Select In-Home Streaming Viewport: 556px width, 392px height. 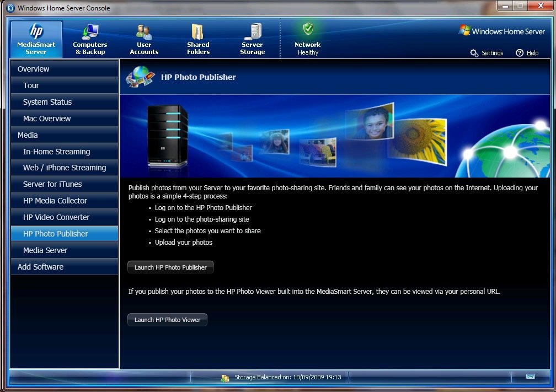click(64, 152)
